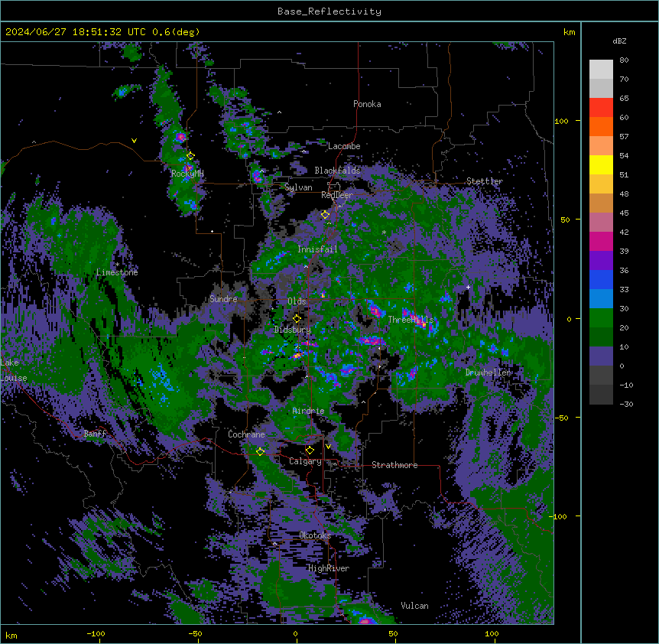This screenshot has width=659, height=644.
Task: Click the Drumheller city label
Action: click(488, 372)
